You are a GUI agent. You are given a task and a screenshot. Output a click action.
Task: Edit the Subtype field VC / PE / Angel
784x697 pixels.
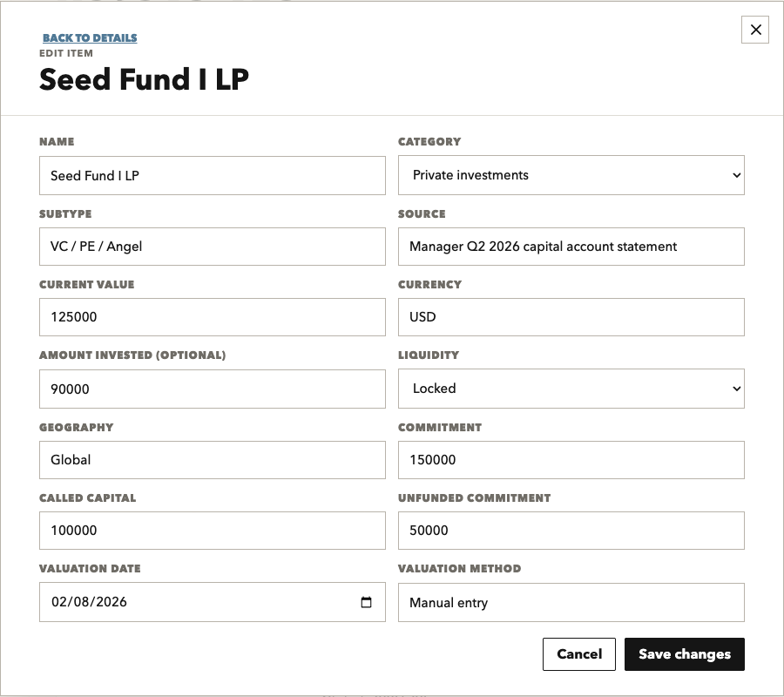[x=213, y=247]
